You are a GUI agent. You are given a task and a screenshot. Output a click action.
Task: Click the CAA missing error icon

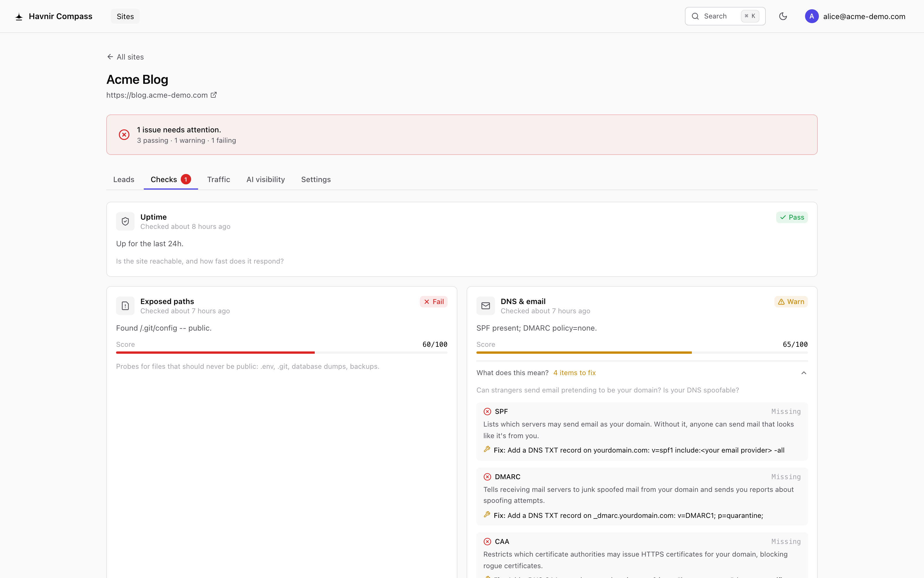click(487, 541)
